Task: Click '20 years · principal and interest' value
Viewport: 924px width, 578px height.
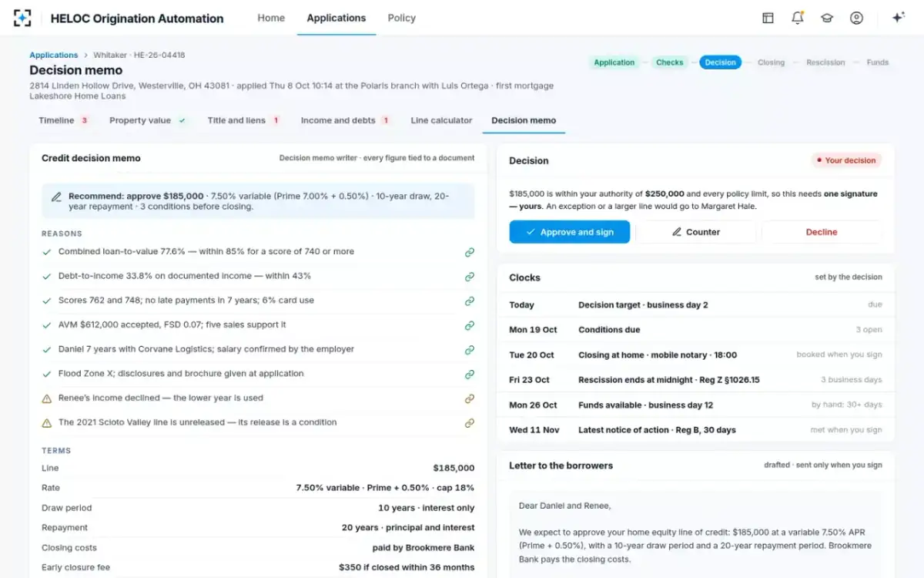Action: pos(408,528)
